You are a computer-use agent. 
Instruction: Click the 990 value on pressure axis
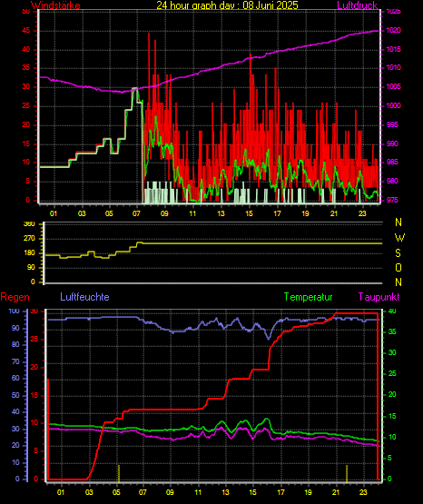(x=392, y=143)
